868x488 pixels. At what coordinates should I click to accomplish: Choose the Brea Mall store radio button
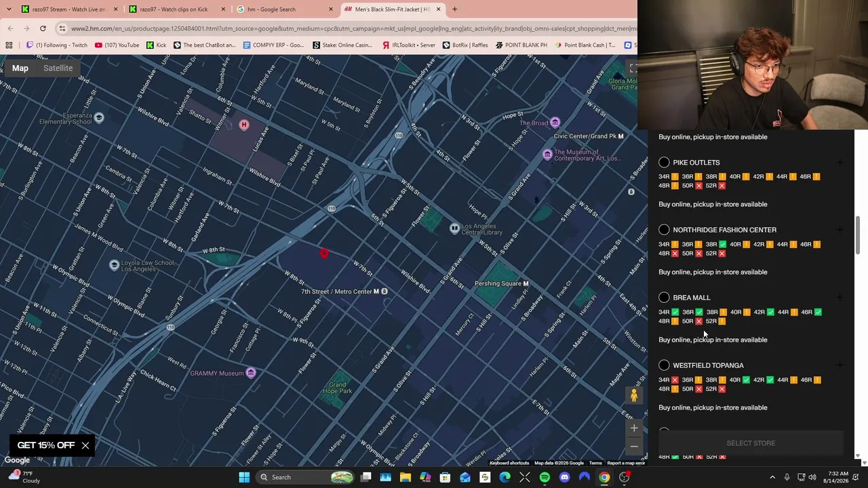(664, 298)
